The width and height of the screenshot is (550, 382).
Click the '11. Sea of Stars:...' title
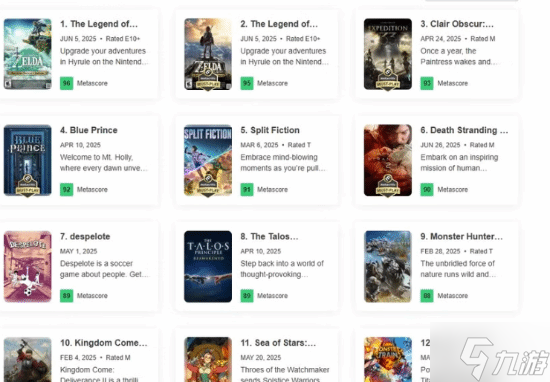tap(278, 343)
